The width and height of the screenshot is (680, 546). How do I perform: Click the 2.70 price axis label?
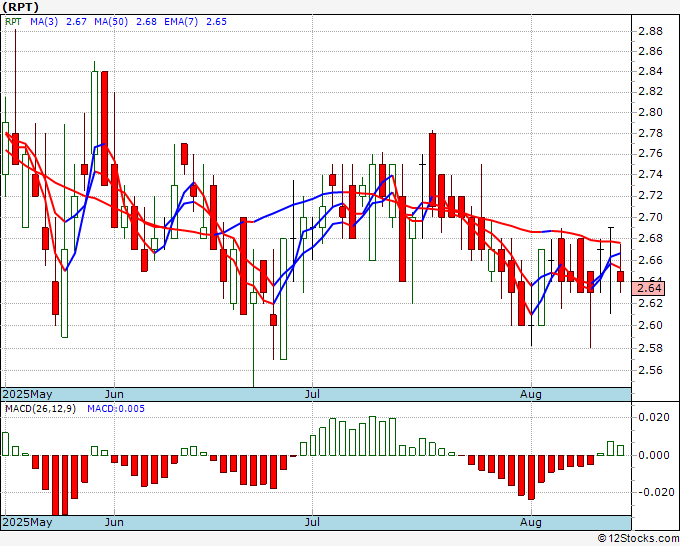point(651,217)
